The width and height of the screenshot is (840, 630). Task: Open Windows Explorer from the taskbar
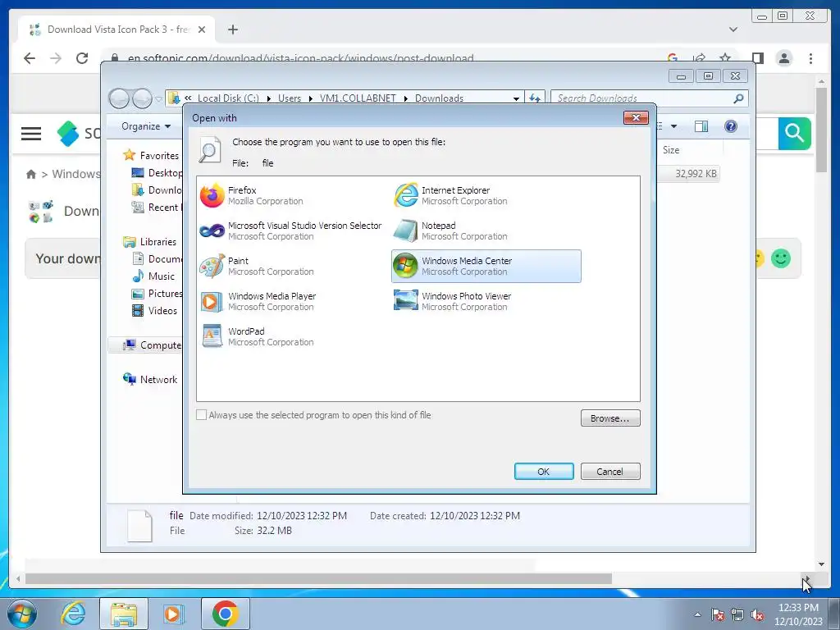124,614
